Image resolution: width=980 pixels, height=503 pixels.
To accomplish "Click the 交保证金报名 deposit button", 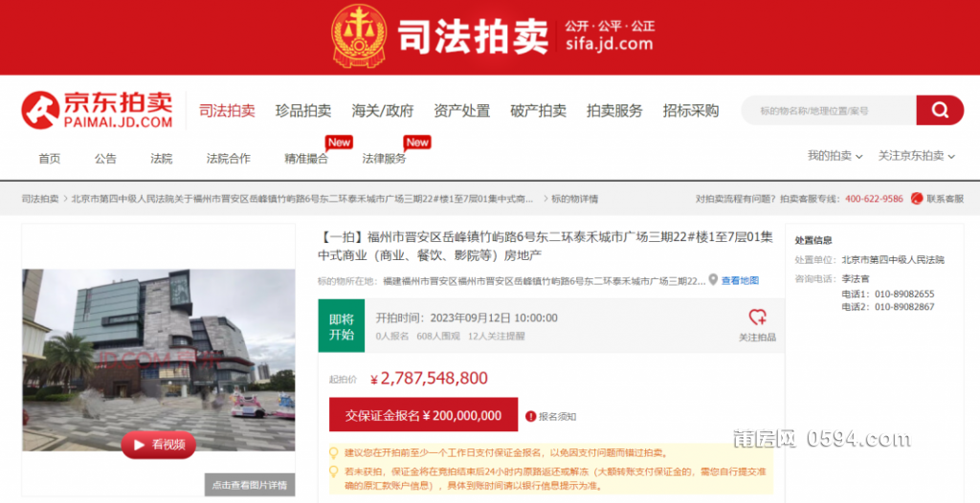I will 424,415.
